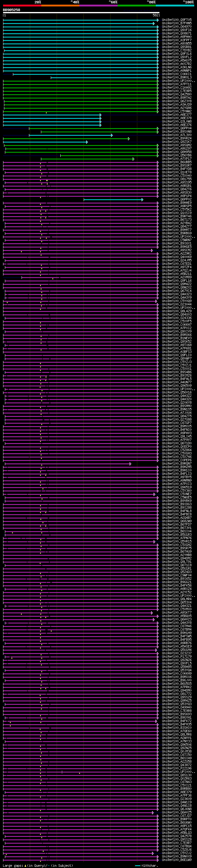197x868 pixels.
Task: Click the purple alignment bar for UniRef100_B9RQN7
Action: (67, 464)
